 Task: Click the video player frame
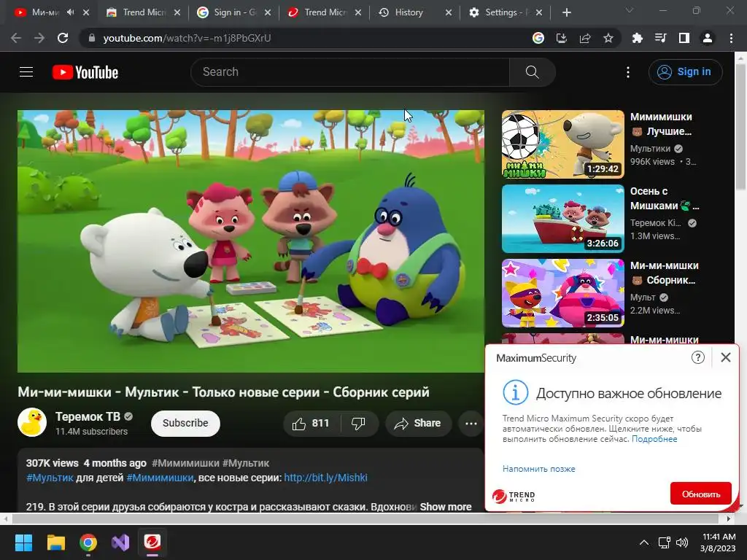251,241
